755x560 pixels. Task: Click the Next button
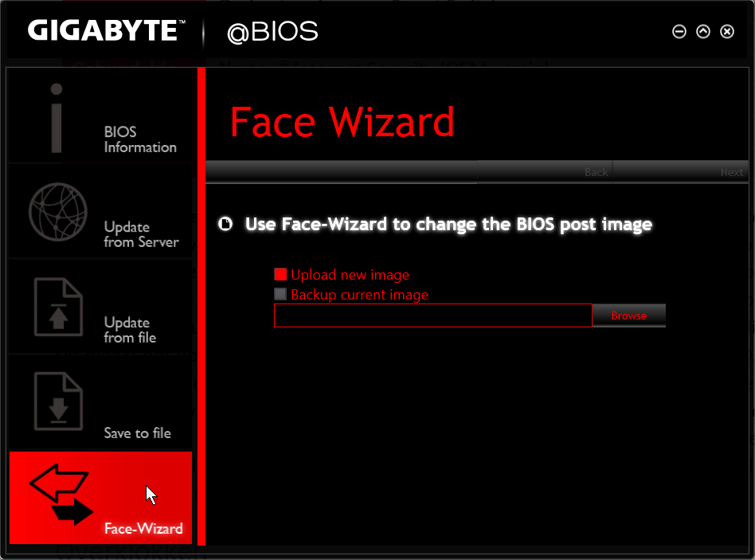click(731, 172)
